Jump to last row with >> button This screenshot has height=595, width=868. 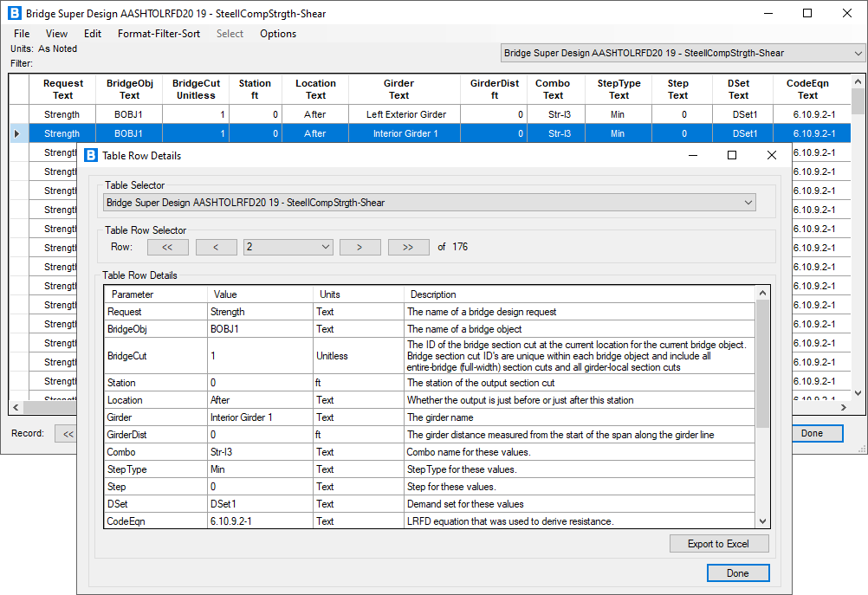coord(408,247)
